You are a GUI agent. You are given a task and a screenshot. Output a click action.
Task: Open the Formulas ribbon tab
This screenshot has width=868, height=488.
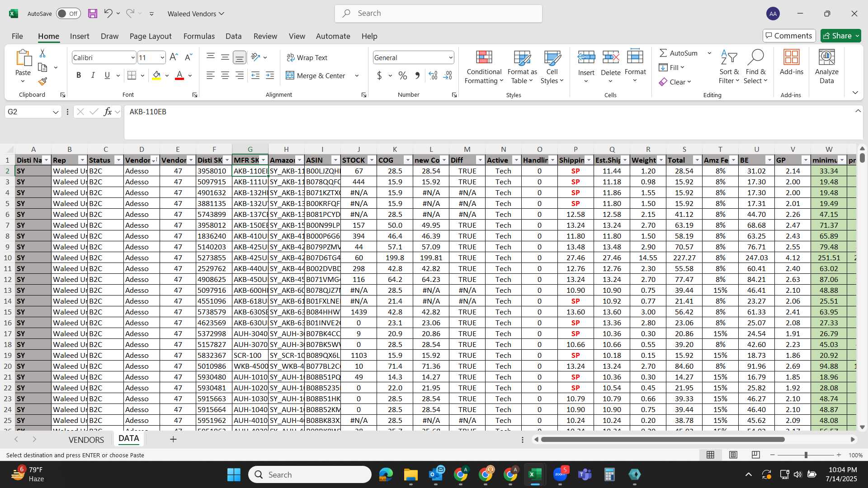[x=199, y=36]
